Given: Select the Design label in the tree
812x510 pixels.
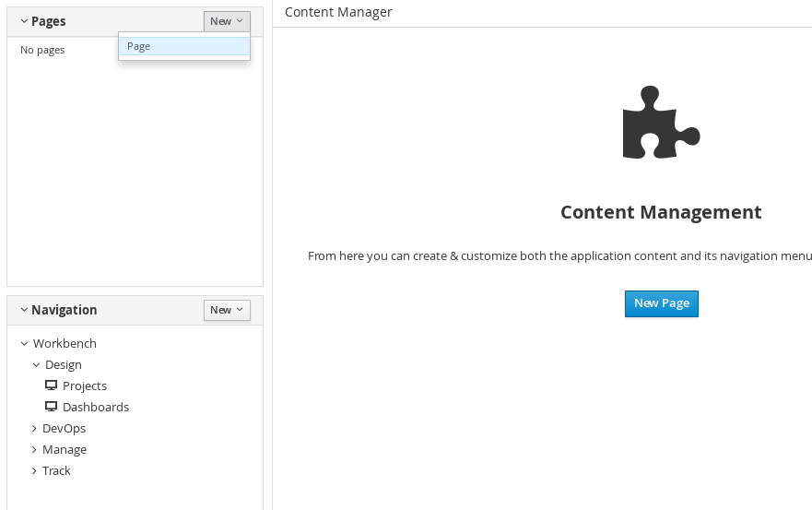Looking at the screenshot, I should 64,364.
